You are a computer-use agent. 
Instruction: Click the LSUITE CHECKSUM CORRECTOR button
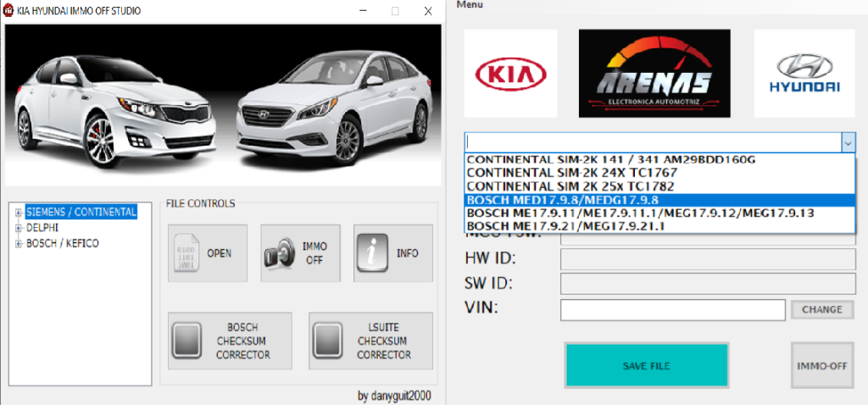pos(371,341)
